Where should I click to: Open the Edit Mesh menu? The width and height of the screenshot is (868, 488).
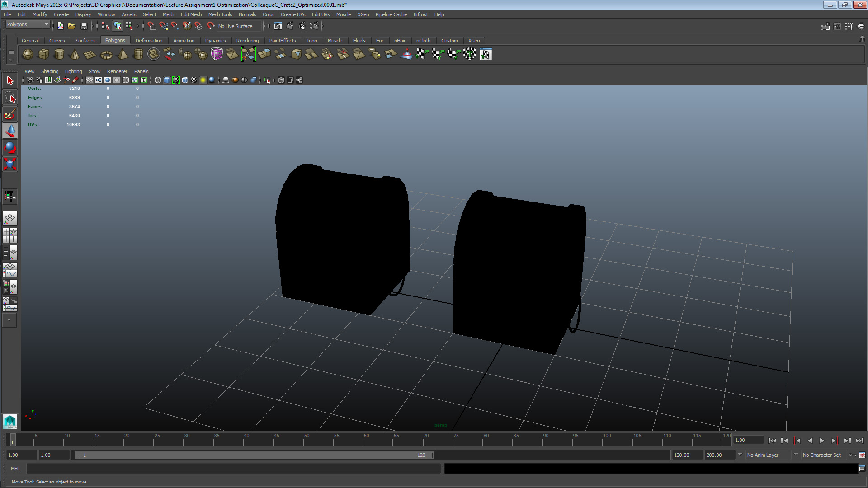pos(191,14)
